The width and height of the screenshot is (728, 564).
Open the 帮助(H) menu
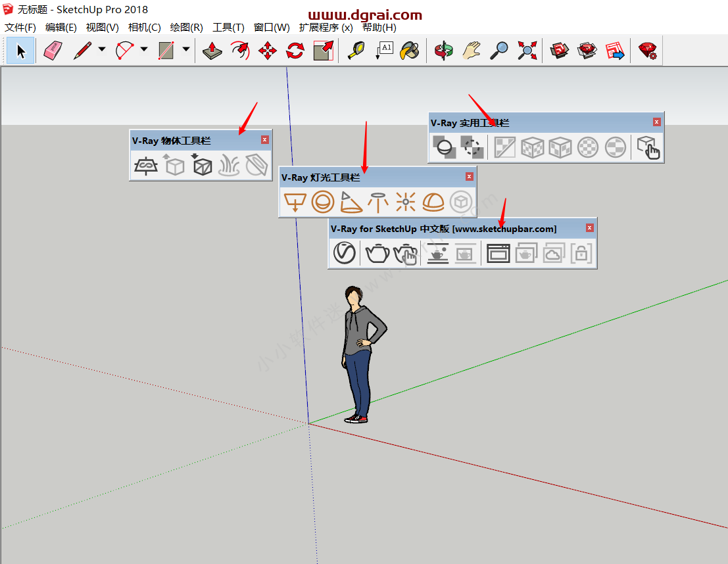tap(379, 28)
